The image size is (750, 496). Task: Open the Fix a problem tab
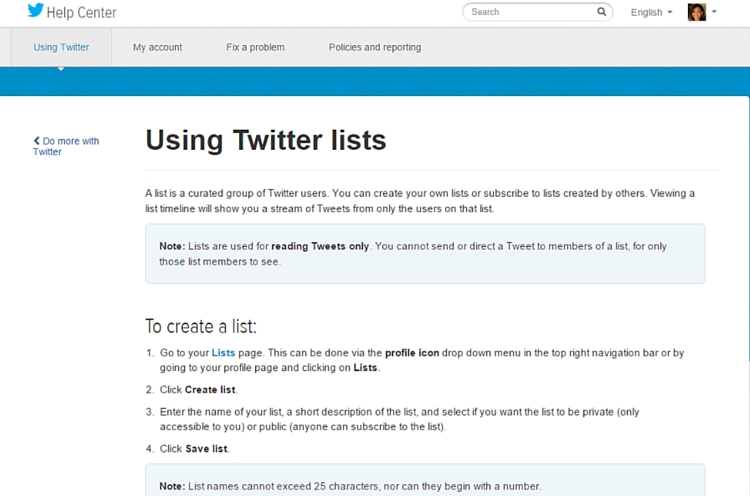255,47
